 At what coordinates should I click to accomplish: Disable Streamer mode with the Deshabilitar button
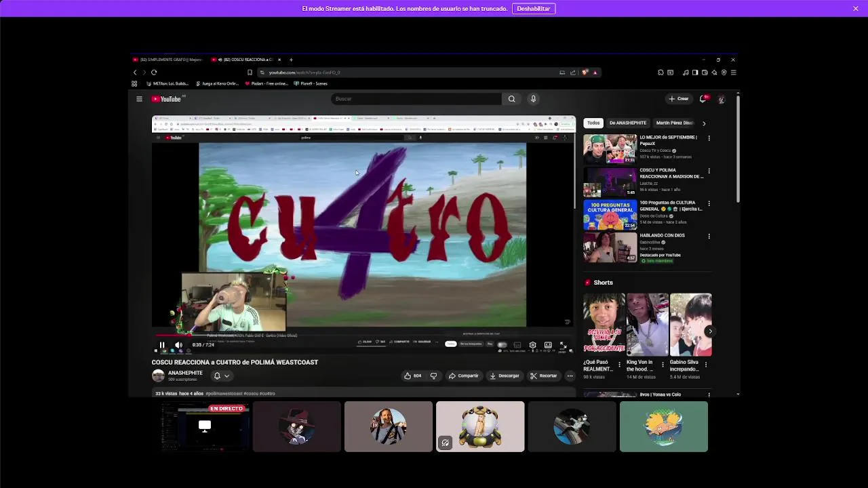pos(534,9)
